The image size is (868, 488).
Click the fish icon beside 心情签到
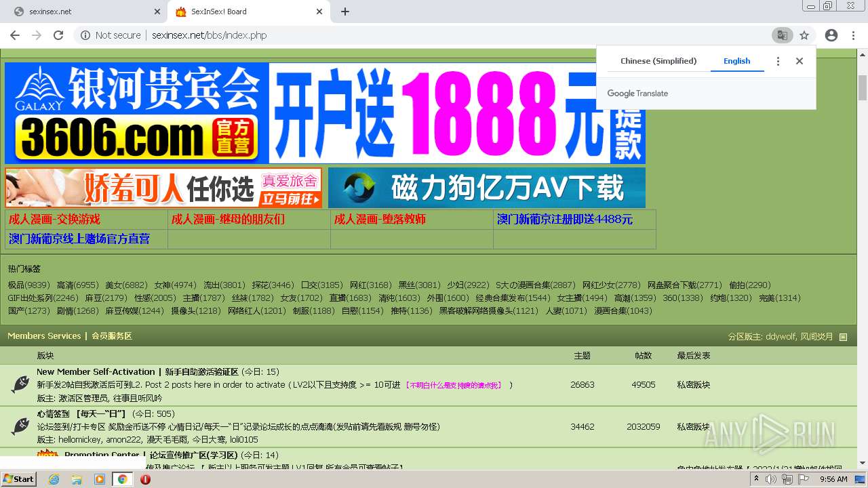click(x=20, y=426)
